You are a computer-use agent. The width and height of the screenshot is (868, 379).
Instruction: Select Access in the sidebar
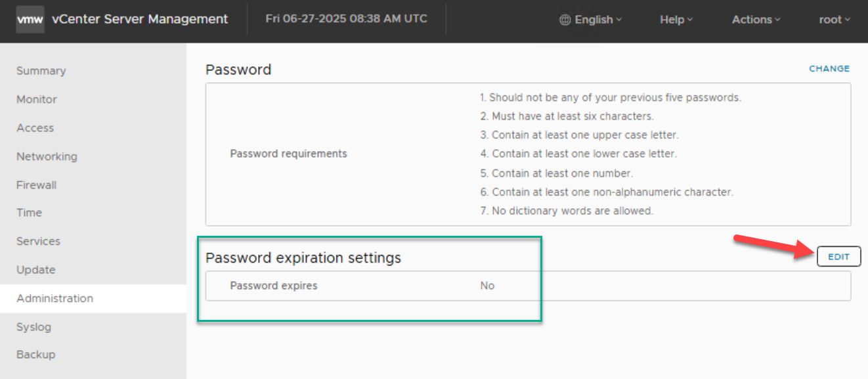pos(35,128)
